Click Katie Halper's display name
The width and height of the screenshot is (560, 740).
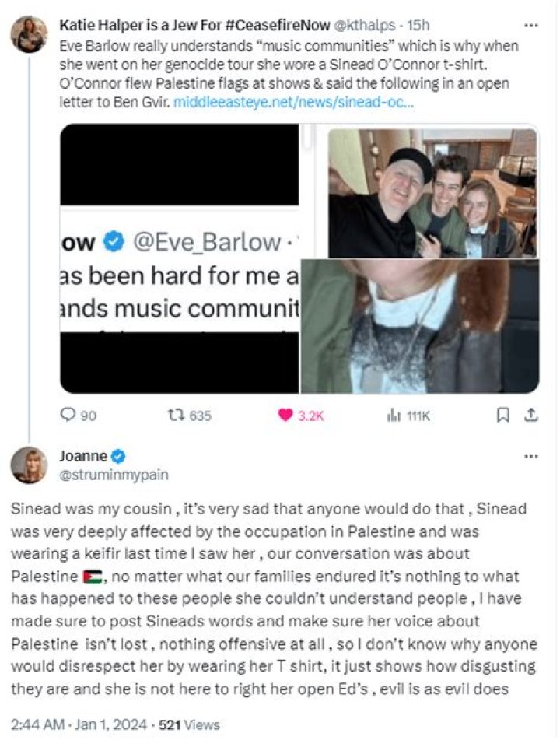(x=194, y=25)
